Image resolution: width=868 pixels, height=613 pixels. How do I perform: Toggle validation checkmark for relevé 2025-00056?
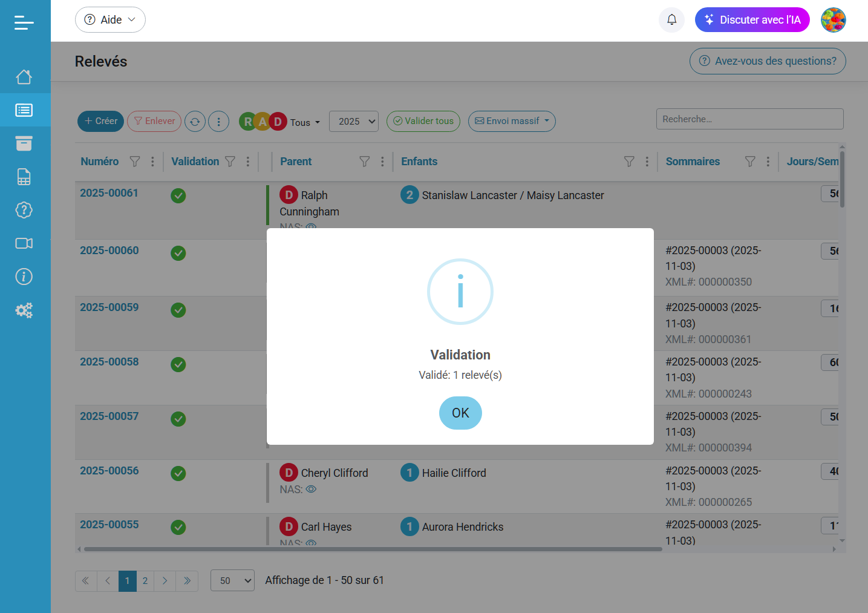point(178,473)
